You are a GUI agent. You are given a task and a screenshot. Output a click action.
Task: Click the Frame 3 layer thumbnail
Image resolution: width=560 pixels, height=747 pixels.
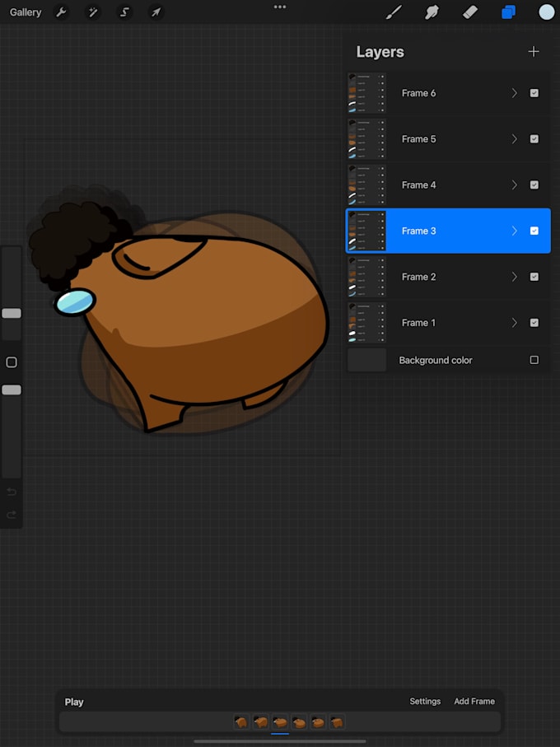point(366,231)
